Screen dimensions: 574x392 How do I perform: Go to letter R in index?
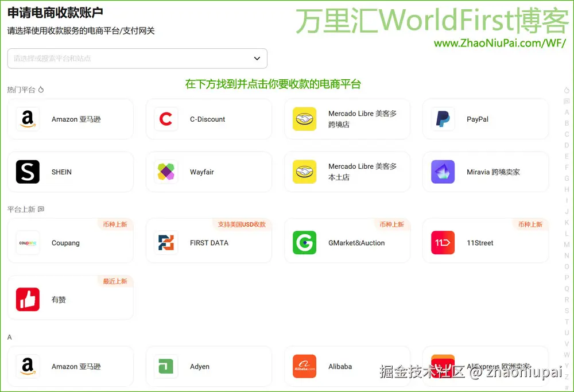coord(567,300)
